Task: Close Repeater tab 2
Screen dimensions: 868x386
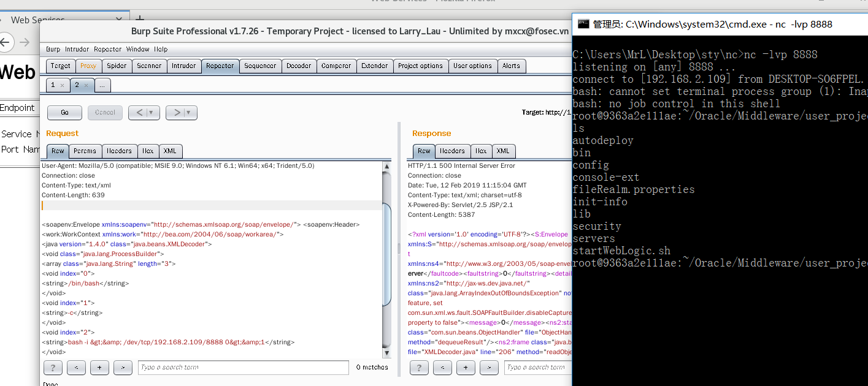Action: 86,85
